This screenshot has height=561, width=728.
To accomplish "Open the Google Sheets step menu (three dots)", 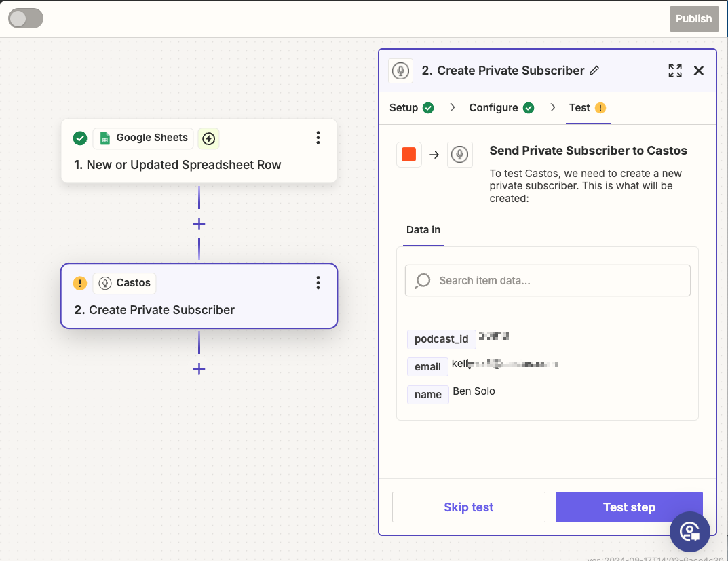I will point(318,138).
